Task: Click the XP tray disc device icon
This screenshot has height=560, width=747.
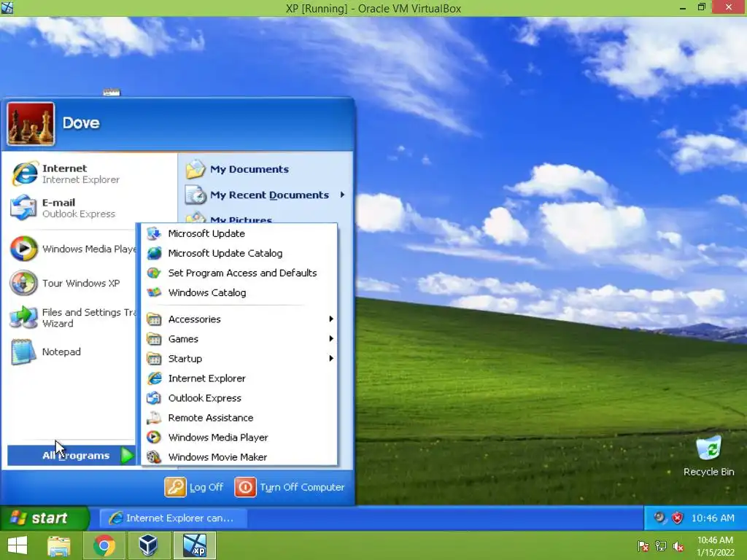Action: pyautogui.click(x=659, y=518)
